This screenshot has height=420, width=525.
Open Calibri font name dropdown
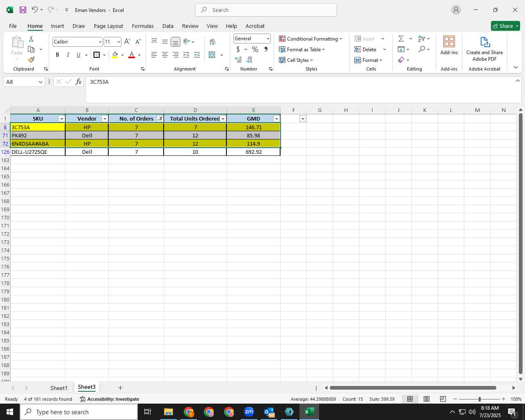(100, 42)
